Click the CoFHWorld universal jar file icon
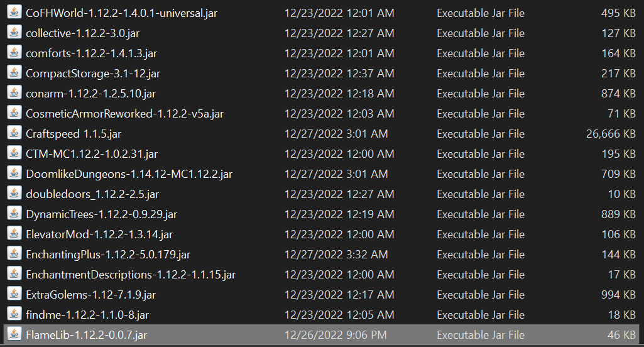The height and width of the screenshot is (347, 644). click(x=14, y=12)
